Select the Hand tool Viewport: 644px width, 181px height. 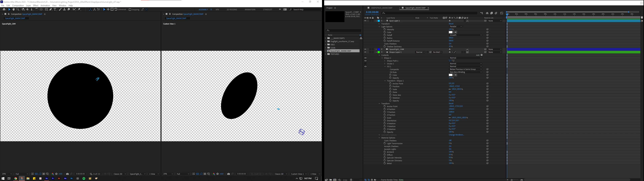click(x=13, y=10)
